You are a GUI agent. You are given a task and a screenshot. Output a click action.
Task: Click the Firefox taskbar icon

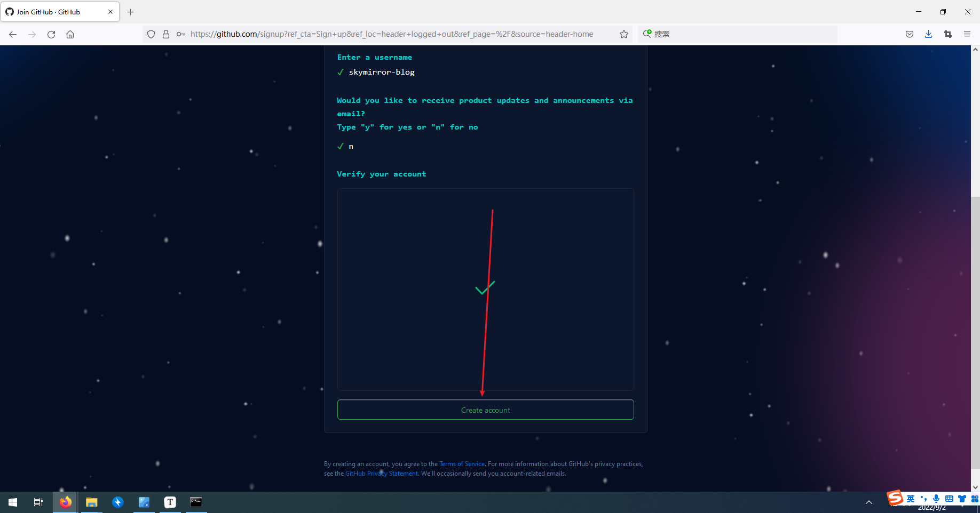(65, 502)
